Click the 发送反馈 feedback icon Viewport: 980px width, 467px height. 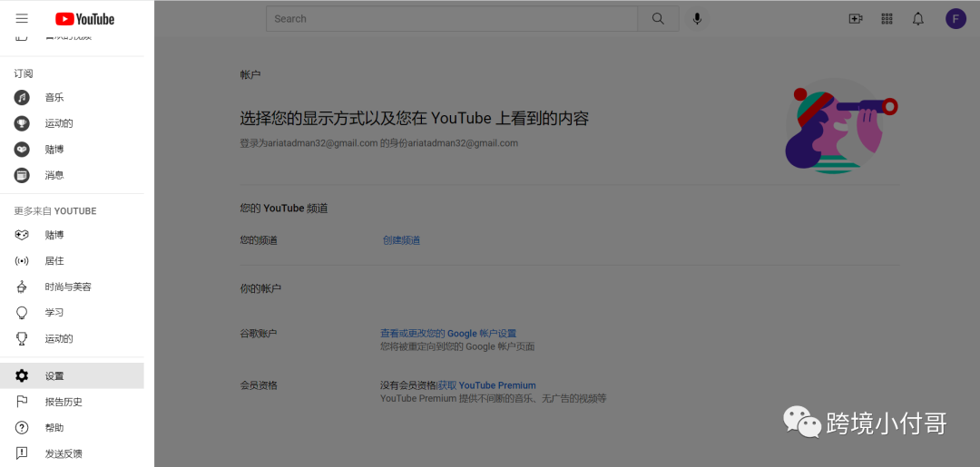coord(22,453)
